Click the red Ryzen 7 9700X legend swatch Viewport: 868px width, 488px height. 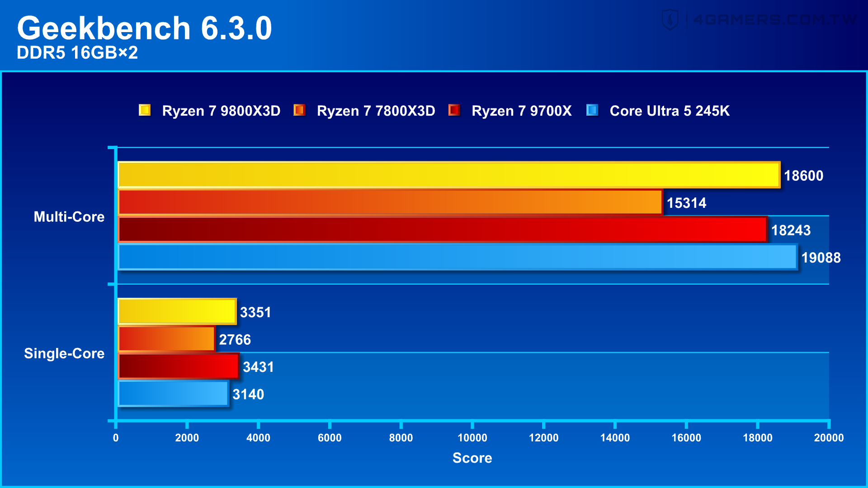(x=454, y=110)
